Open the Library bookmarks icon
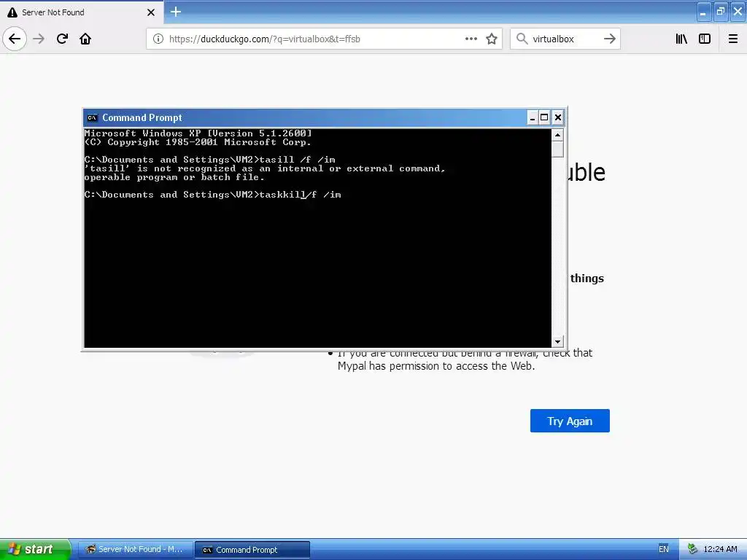747x560 pixels. [x=681, y=39]
